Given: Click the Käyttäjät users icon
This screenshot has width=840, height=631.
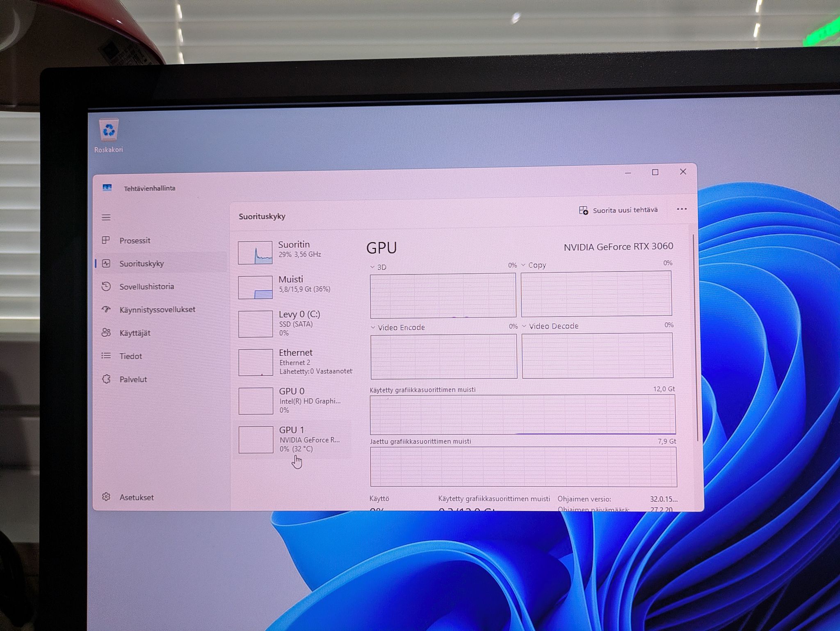Looking at the screenshot, I should [106, 333].
